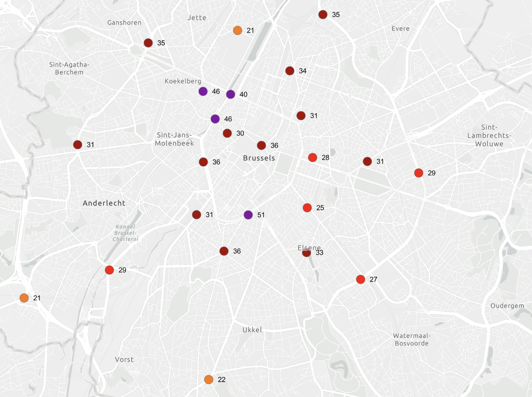
Task: Click the Ganshoren label
Action: click(124, 23)
